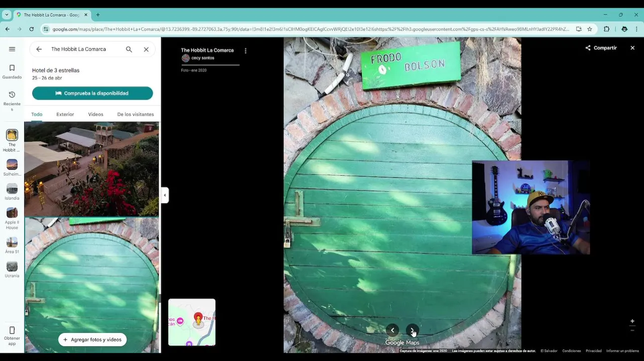This screenshot has width=644, height=361.
Task: Click Comprueba la disponibilidad button
Action: 92,93
